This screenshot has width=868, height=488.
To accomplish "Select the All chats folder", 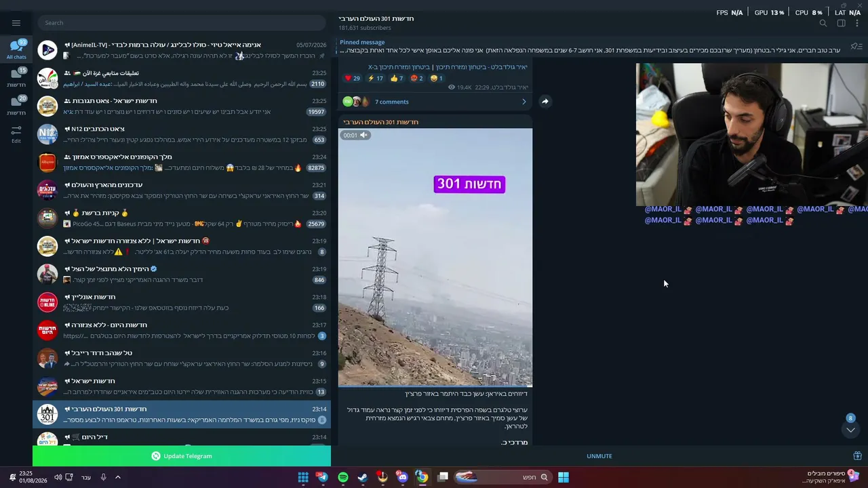I will point(16,49).
